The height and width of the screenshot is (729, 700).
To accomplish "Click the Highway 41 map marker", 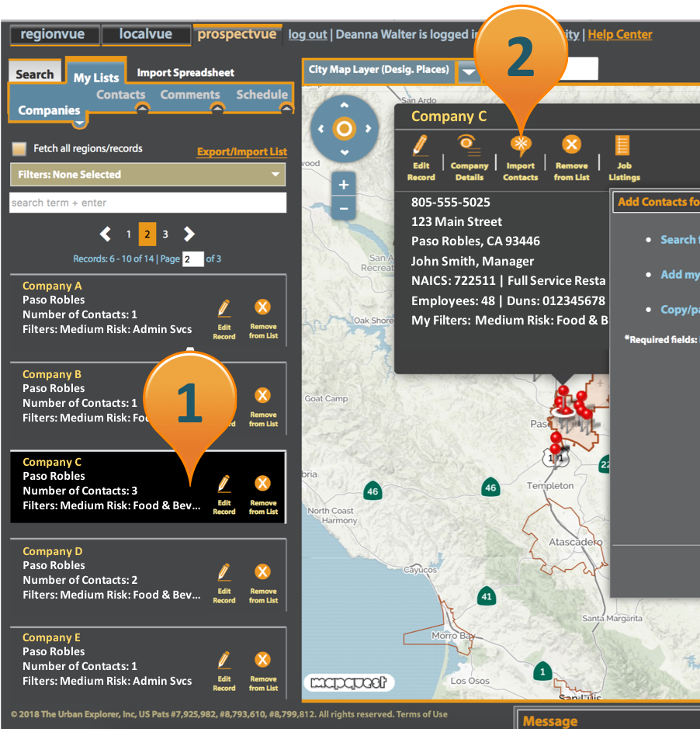I will [x=486, y=596].
